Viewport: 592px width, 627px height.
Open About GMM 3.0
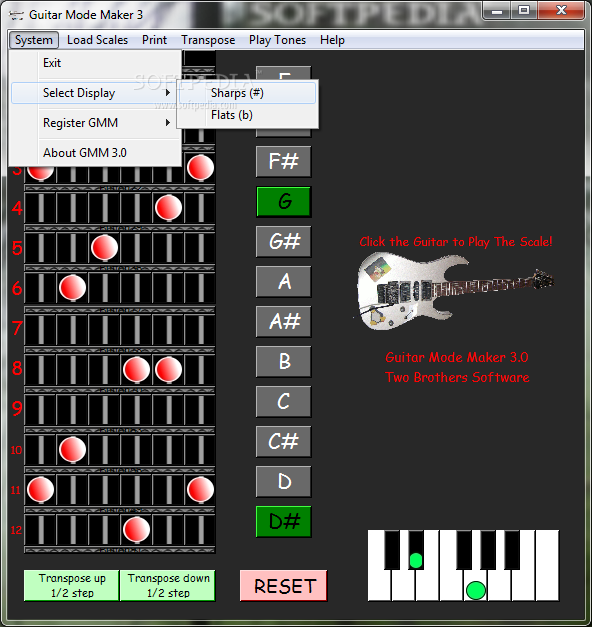click(96, 153)
